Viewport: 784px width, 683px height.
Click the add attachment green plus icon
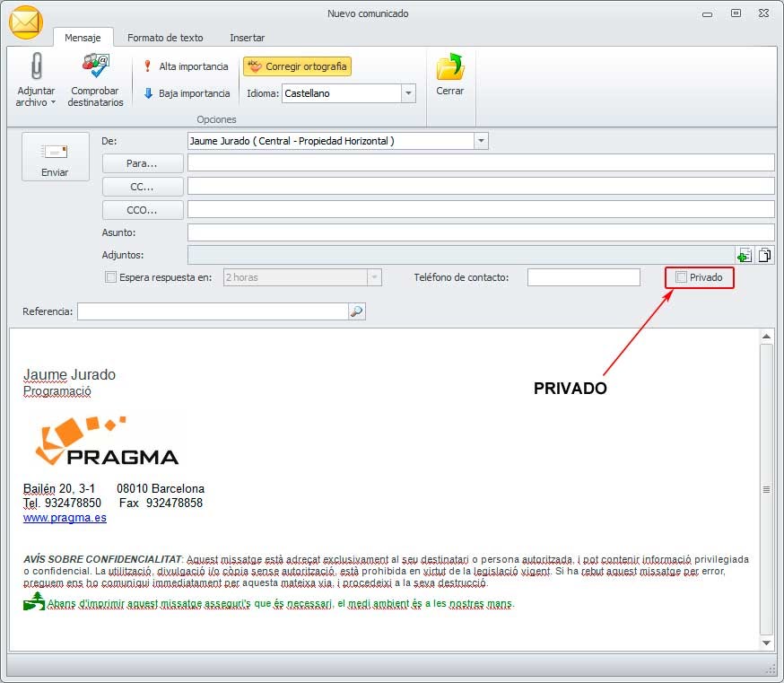(x=745, y=255)
